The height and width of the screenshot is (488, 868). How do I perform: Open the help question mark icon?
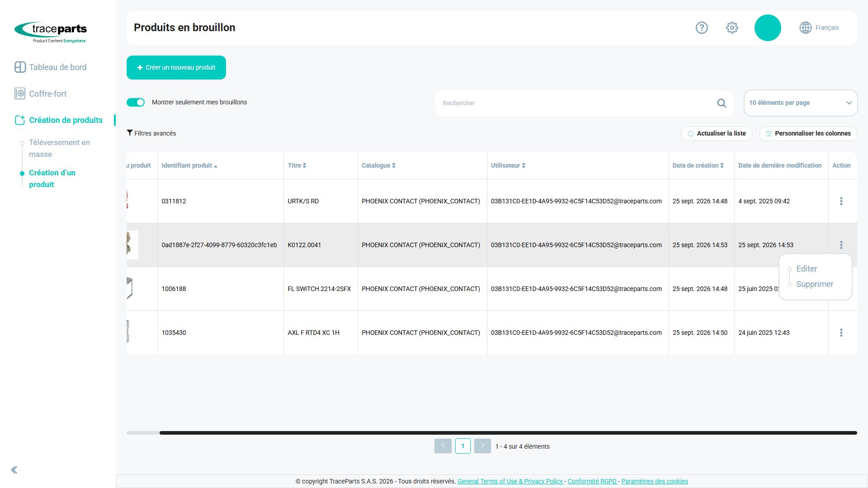point(702,28)
